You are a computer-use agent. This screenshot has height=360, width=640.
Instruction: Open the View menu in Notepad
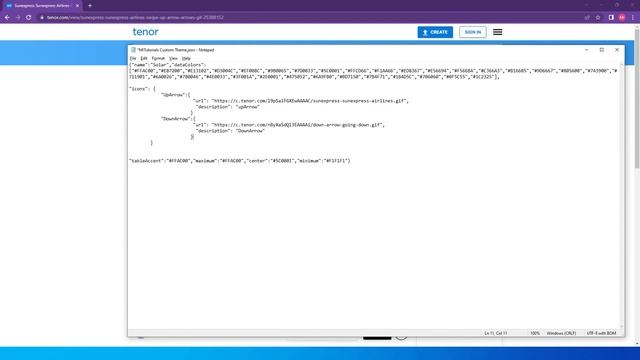pos(173,58)
